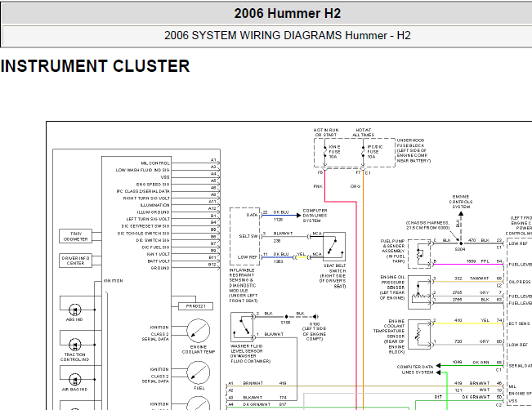
Task: Click the ECT SENS terminal label
Action: coord(519,323)
